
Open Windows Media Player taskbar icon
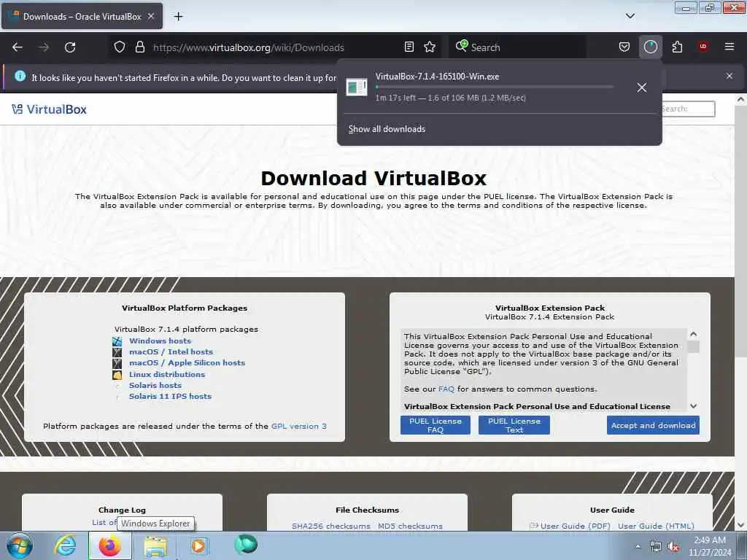[x=198, y=545]
